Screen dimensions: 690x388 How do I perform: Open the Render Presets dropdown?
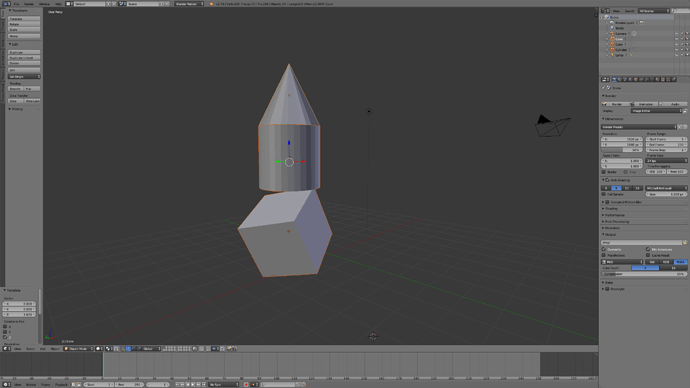pos(639,127)
